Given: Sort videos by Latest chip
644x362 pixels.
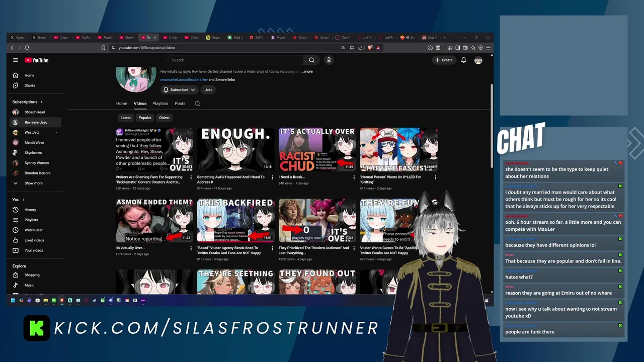Looking at the screenshot, I should (126, 118).
